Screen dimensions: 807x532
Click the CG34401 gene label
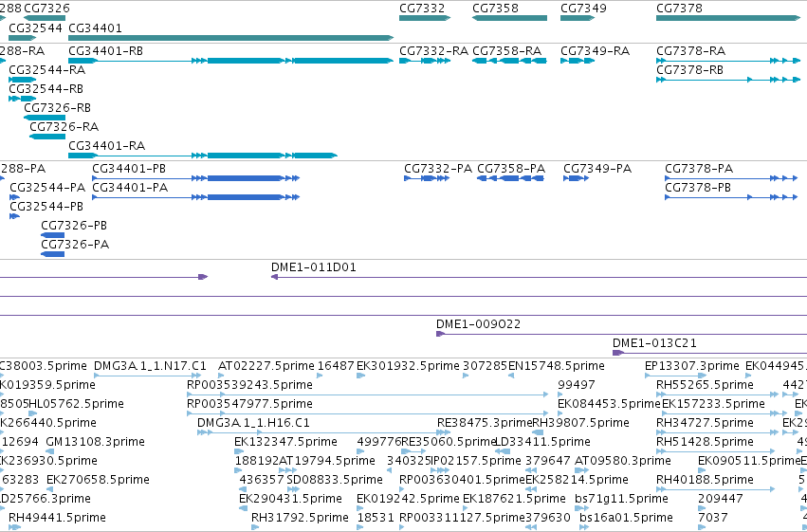coord(95,28)
